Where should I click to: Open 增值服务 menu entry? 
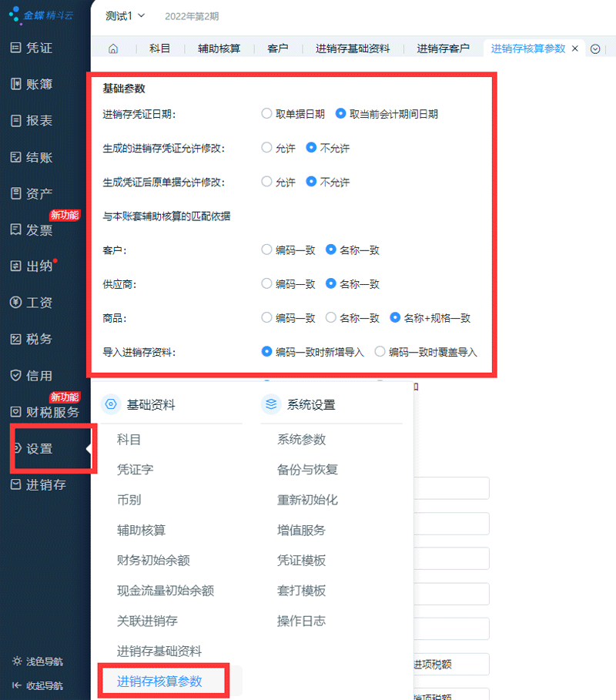(x=301, y=531)
